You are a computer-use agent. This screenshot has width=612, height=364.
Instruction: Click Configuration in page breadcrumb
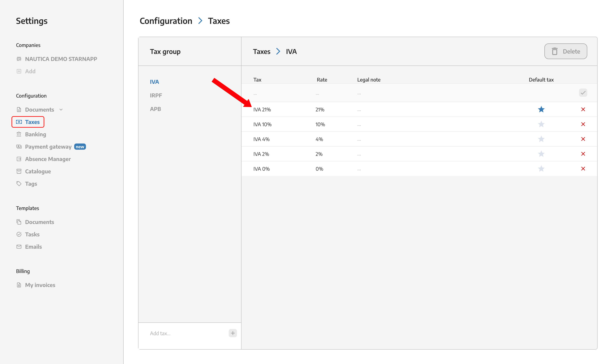tap(166, 21)
